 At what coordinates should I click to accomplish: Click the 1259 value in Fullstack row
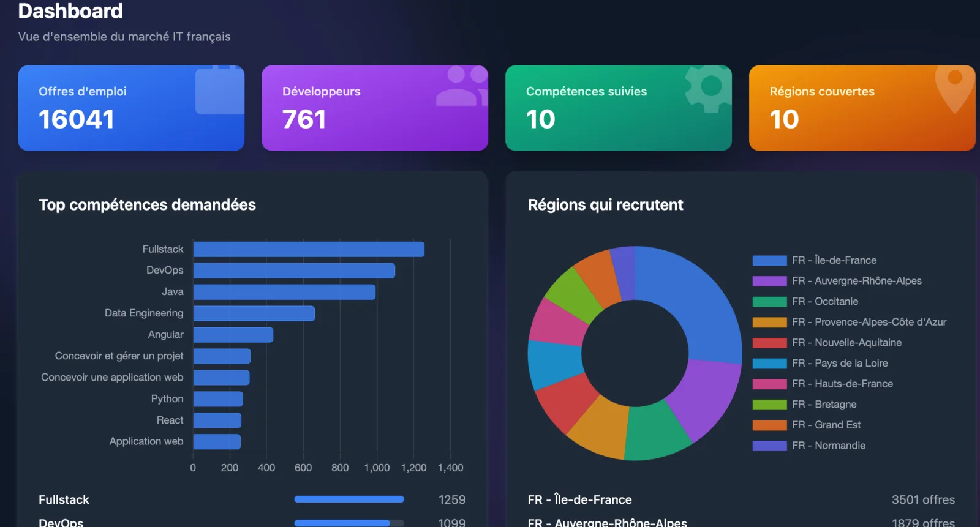coord(452,499)
